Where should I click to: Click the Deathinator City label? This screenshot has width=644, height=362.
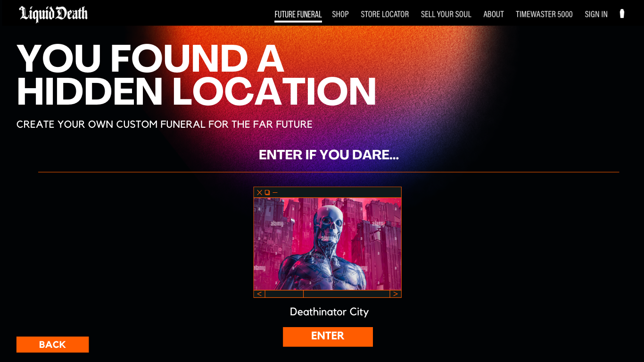(329, 312)
